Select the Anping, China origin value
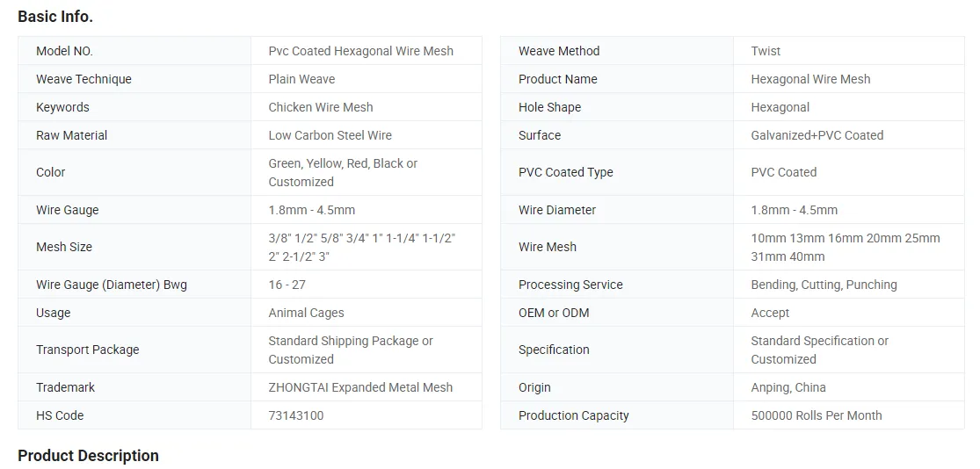The height and width of the screenshot is (469, 980). point(788,387)
